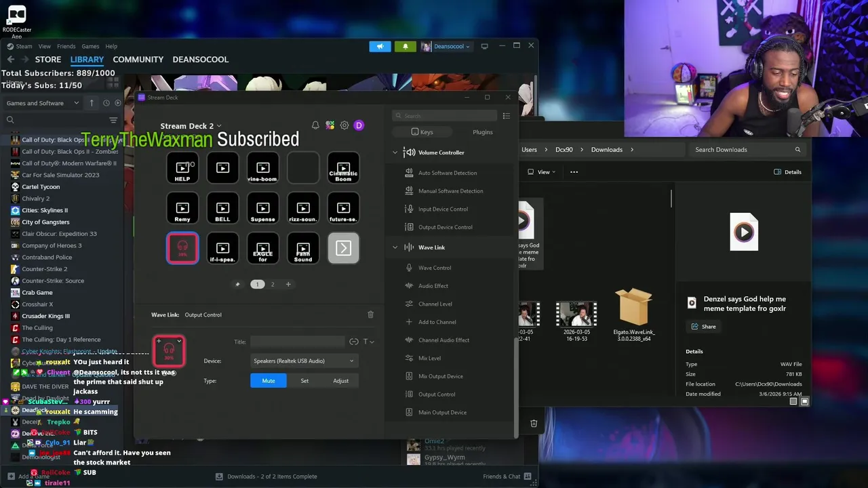The width and height of the screenshot is (868, 488).
Task: Open the Games and Software filter dropdown
Action: [44, 103]
